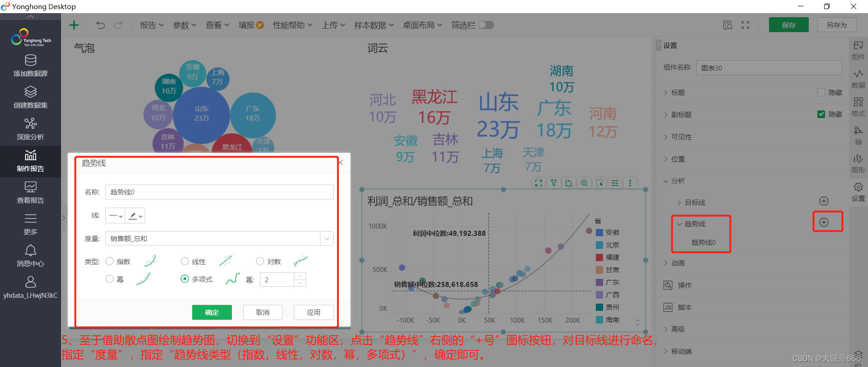Select the 线性 trend type radio
Image resolution: width=868 pixels, height=367 pixels.
tap(184, 261)
